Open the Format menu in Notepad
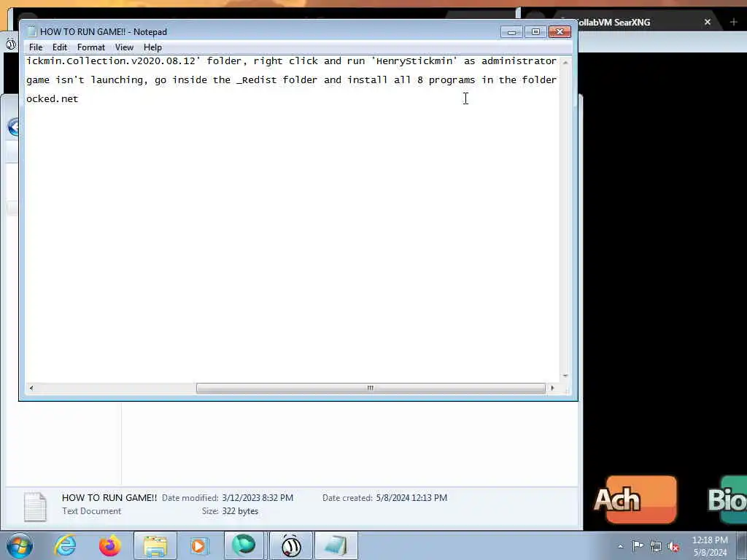Screen dimensions: 747x560 91,47
